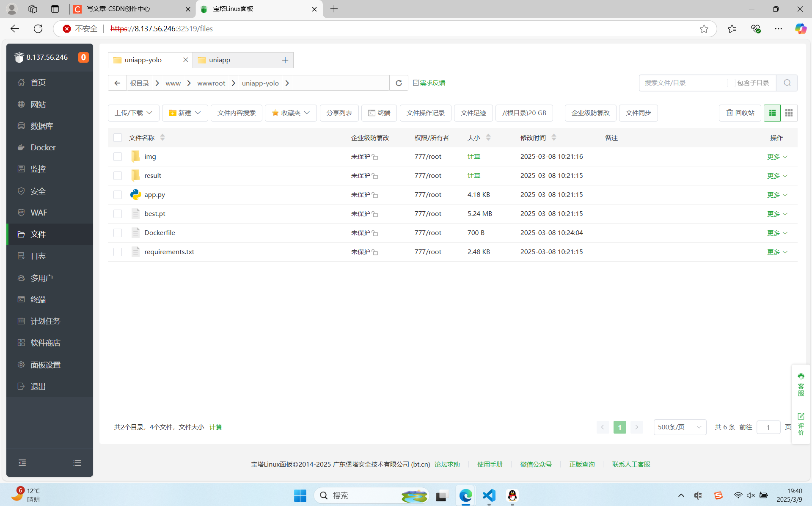The height and width of the screenshot is (506, 812).
Task: Select the best.pt checkbox
Action: (x=118, y=214)
